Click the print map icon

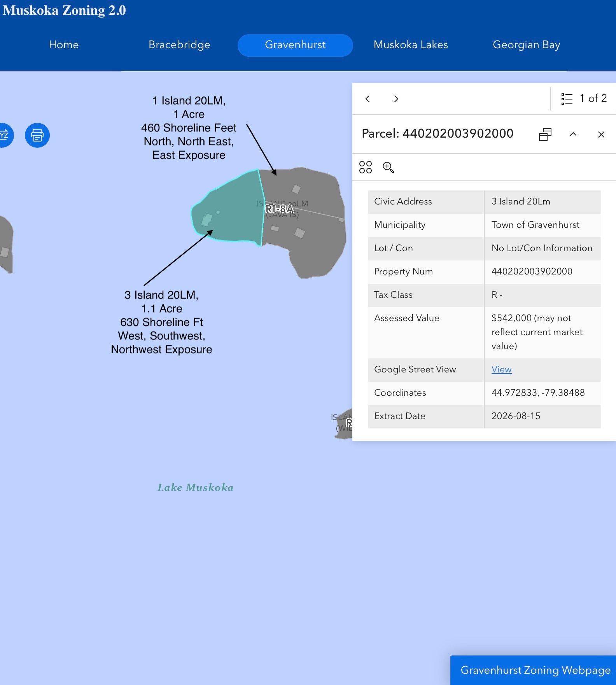(x=37, y=135)
